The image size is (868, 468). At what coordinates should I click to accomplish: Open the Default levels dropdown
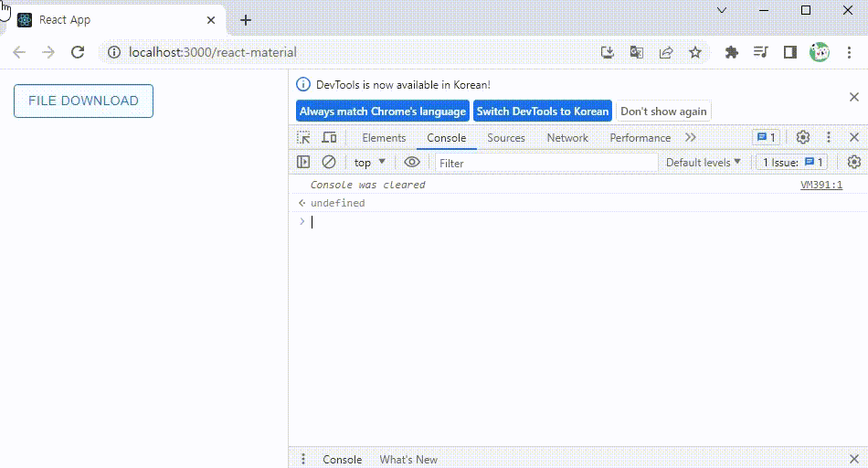703,163
